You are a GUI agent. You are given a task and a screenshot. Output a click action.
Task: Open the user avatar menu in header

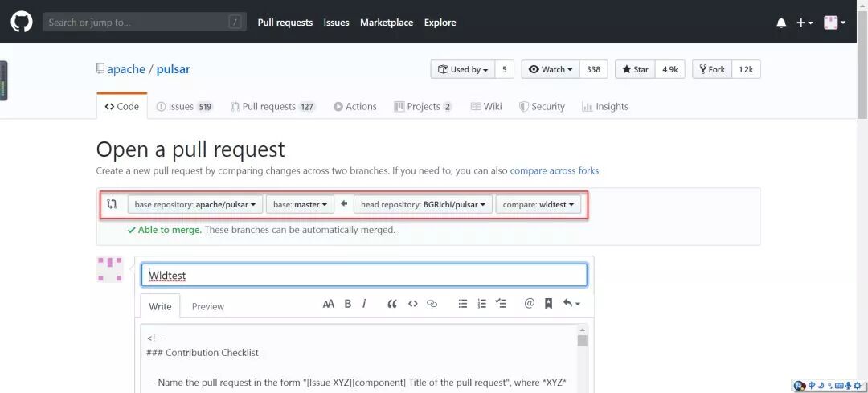click(x=834, y=23)
